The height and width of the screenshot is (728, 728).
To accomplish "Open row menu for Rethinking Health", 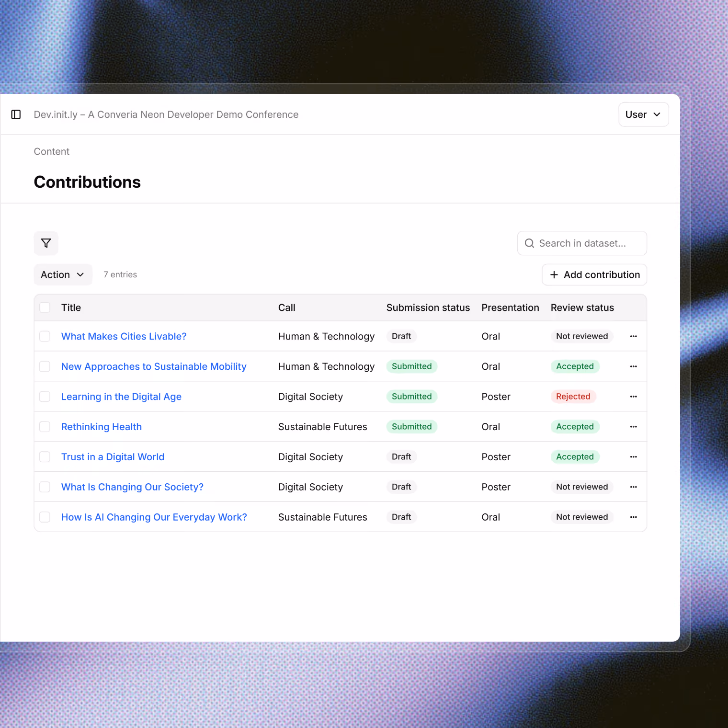I will [x=633, y=427].
